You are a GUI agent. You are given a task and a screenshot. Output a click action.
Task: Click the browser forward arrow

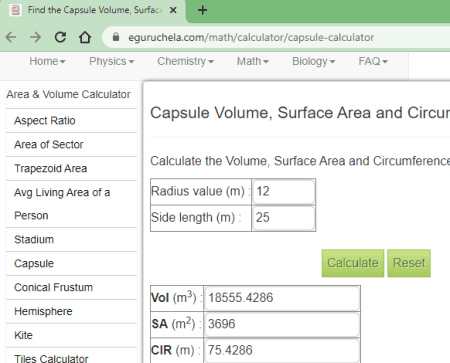(x=35, y=37)
